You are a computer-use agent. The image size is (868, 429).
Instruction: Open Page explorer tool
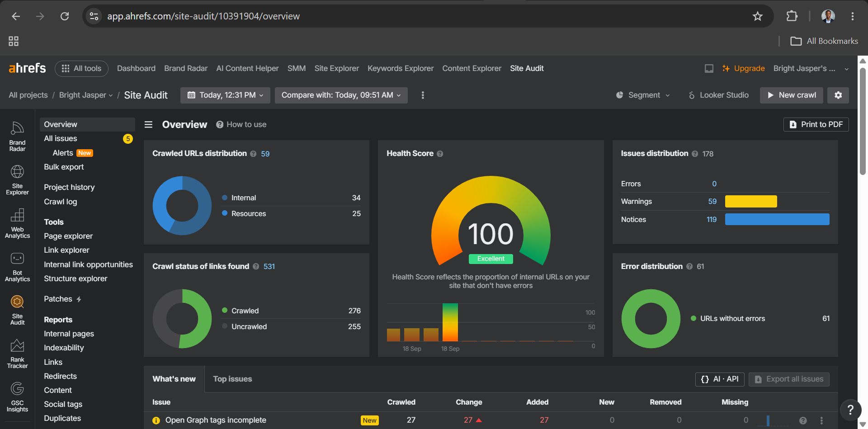[x=68, y=236]
